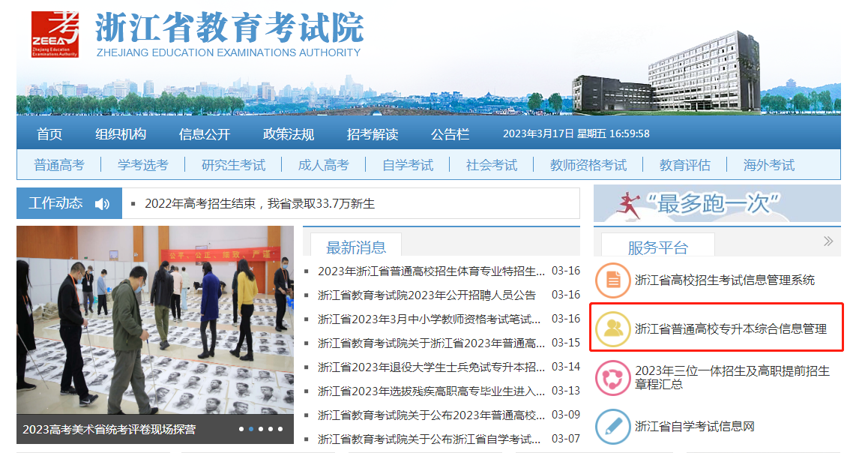868x453 pixels.
Task: Click the blue pen icon beside 浙江省自学考试信息网
Action: tap(613, 427)
